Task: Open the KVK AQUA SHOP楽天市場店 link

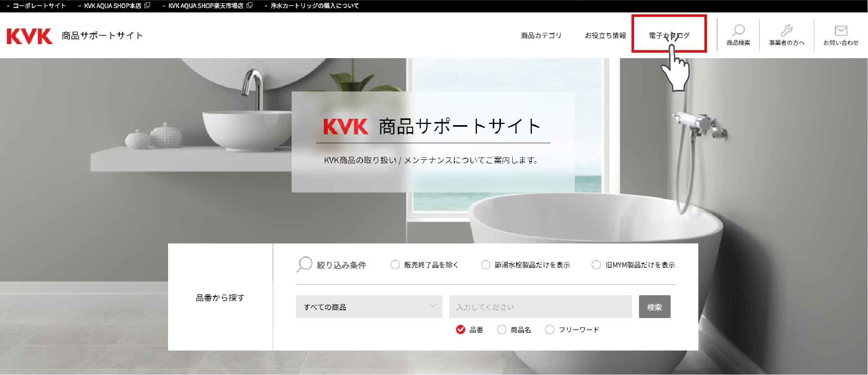Action: tap(206, 6)
